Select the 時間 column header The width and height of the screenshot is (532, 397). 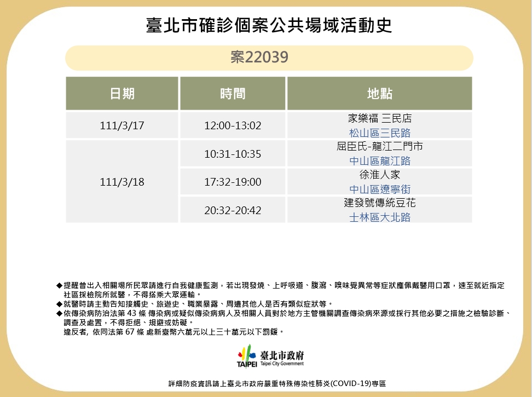pyautogui.click(x=233, y=94)
